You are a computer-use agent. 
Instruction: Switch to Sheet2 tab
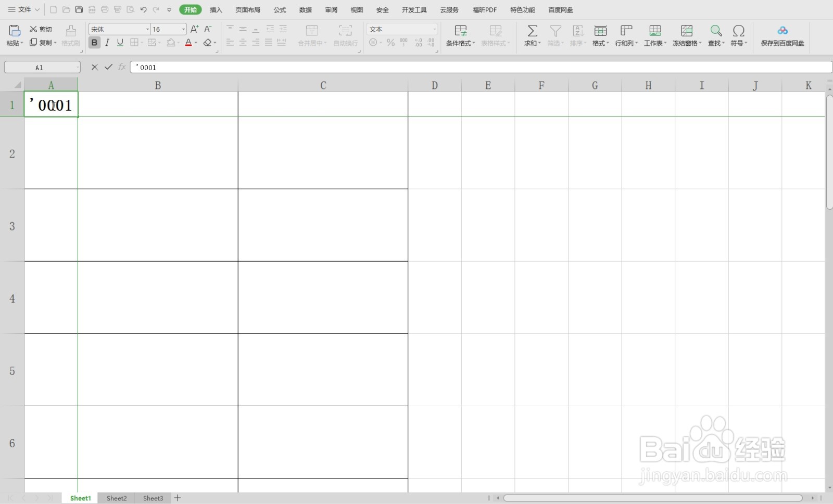[117, 498]
